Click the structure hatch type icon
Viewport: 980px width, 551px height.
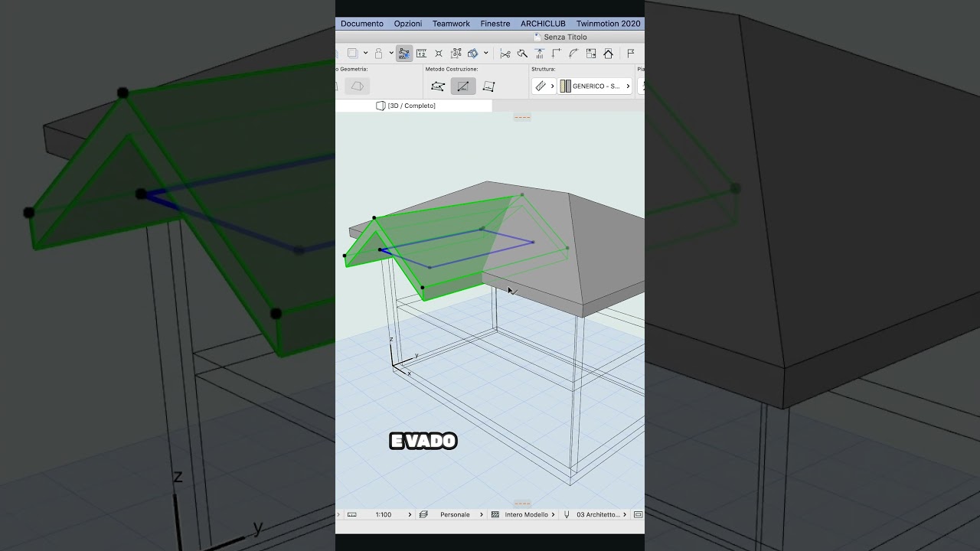541,86
